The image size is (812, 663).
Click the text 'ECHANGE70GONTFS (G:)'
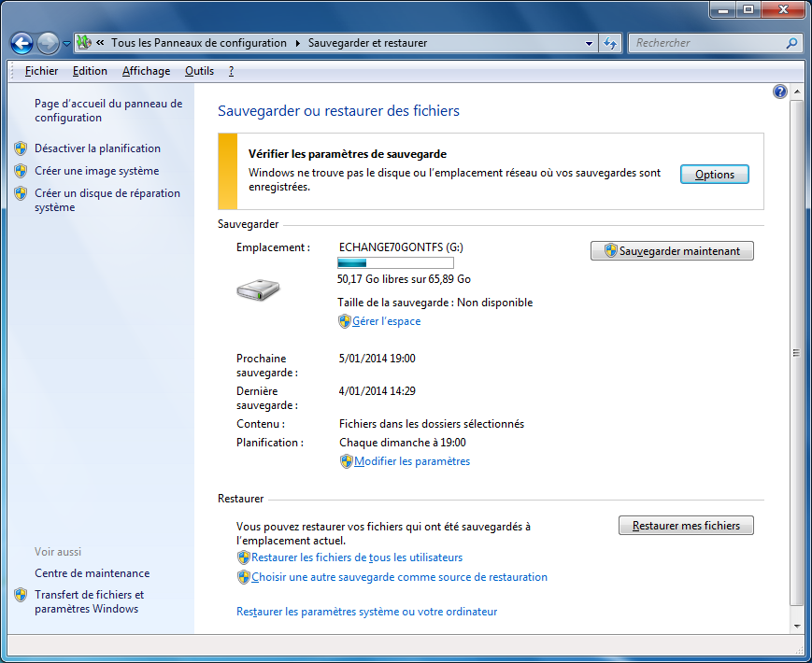point(401,247)
